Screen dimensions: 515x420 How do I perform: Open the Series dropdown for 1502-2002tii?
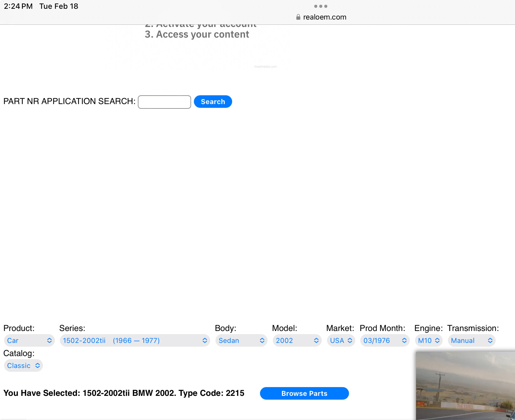point(135,340)
